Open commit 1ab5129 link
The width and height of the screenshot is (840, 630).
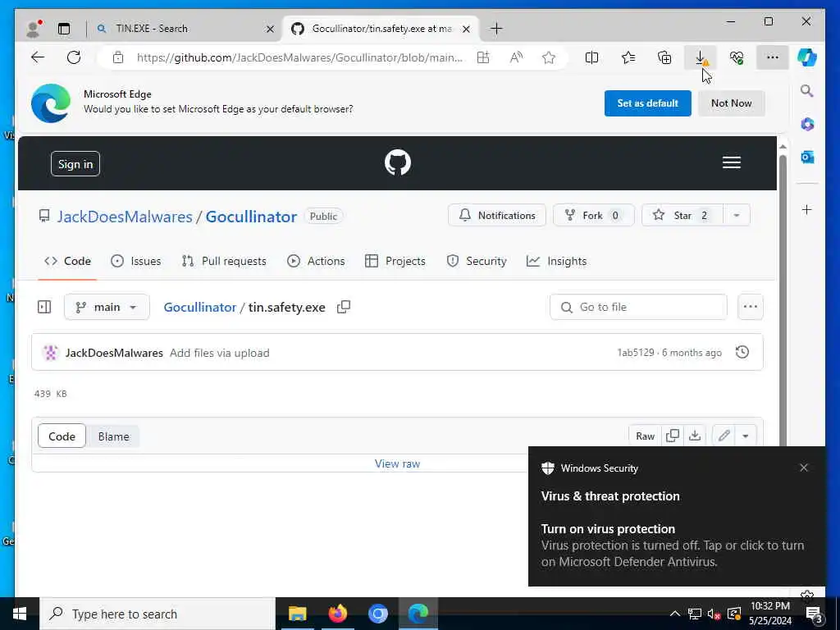(x=636, y=353)
